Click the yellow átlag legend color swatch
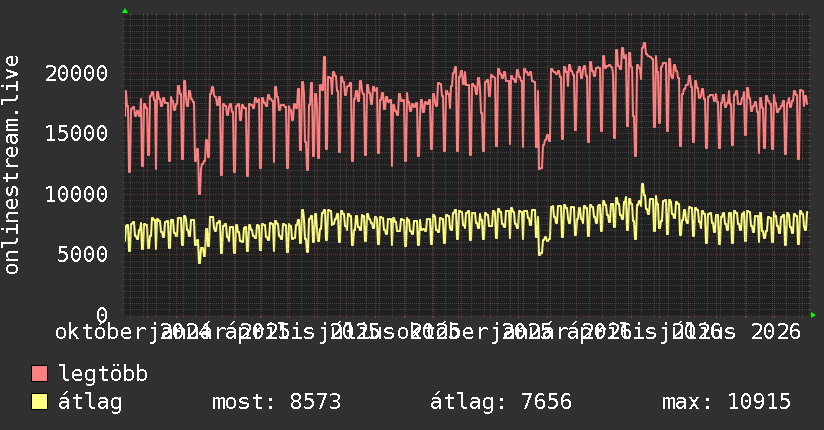This screenshot has width=824, height=430. [x=39, y=402]
